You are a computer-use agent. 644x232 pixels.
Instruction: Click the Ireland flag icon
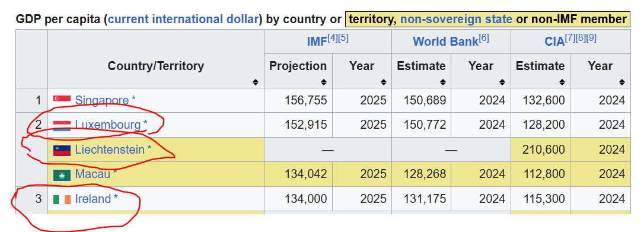[62, 199]
